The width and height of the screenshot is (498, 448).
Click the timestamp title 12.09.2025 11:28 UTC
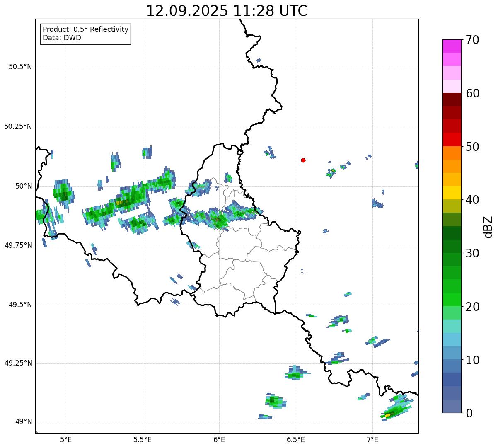tap(227, 11)
